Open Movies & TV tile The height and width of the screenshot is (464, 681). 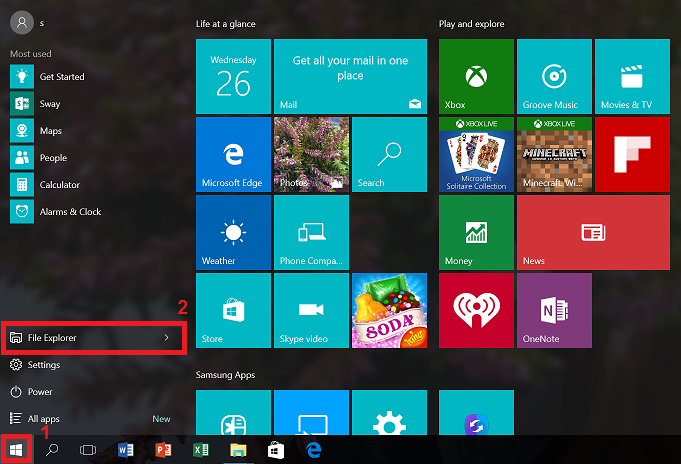pos(632,76)
